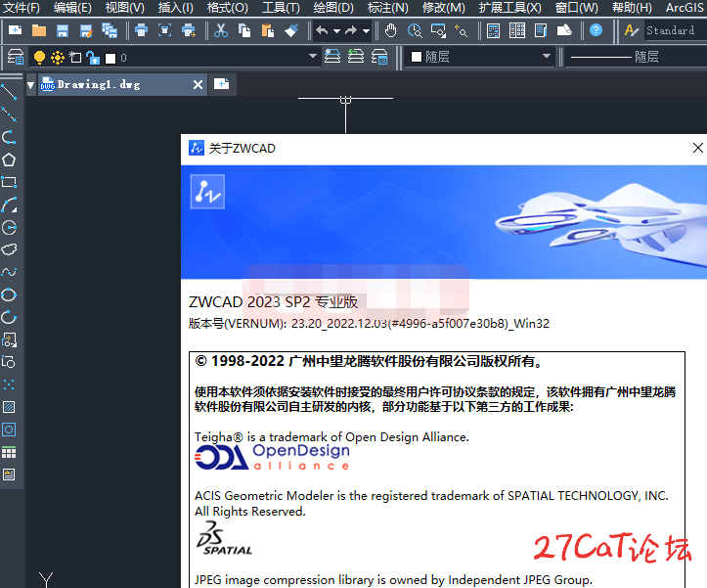
Task: Open the Properties palette icon
Action: click(493, 30)
